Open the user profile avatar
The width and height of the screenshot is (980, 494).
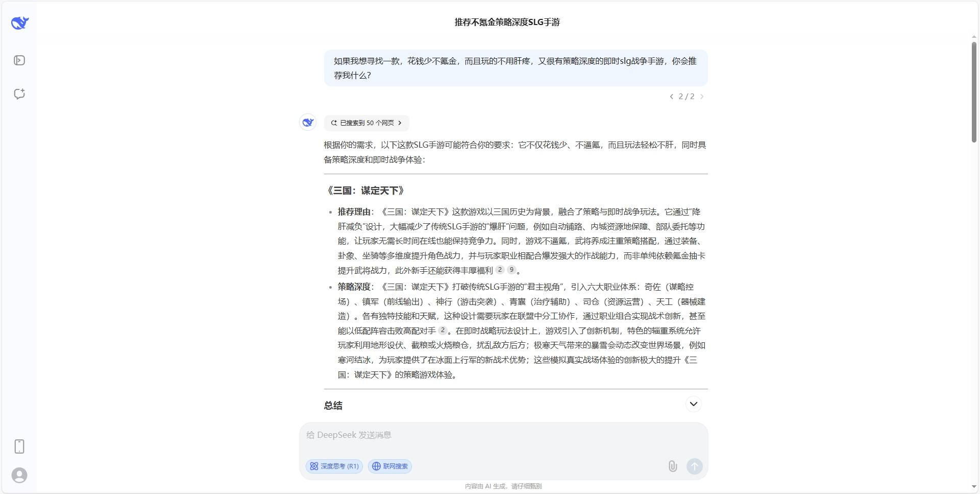click(19, 475)
